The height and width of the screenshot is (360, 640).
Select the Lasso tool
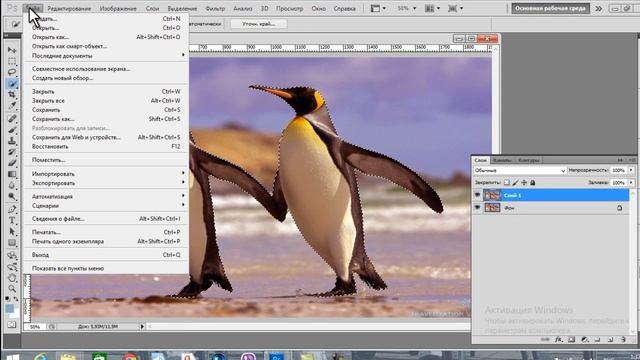(12, 72)
